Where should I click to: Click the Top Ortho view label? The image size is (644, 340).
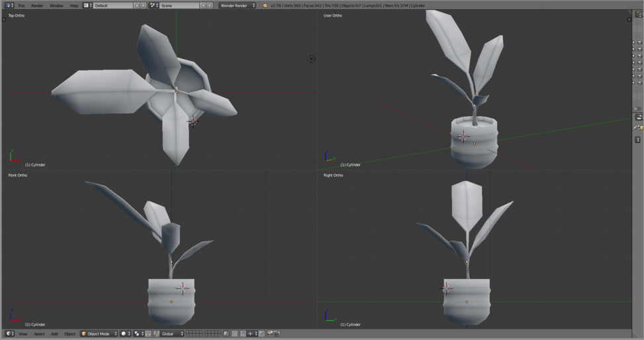(17, 16)
